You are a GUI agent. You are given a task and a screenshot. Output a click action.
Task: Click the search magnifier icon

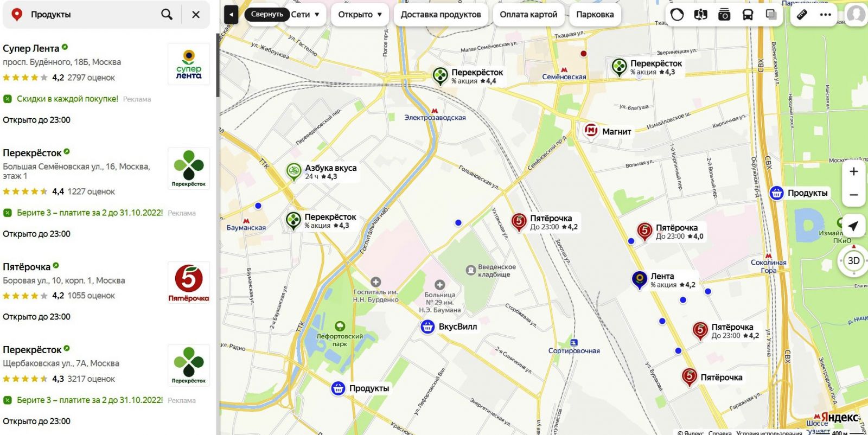click(167, 15)
